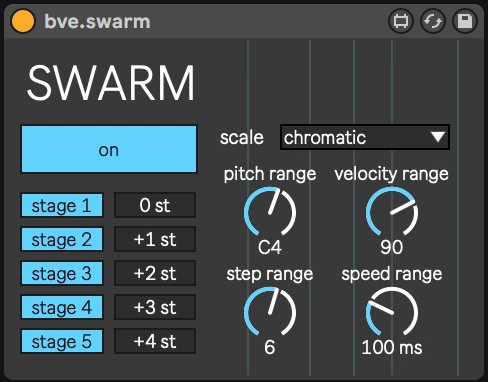The image size is (488, 382).
Task: Click the pitch range knob
Action: [x=270, y=212]
